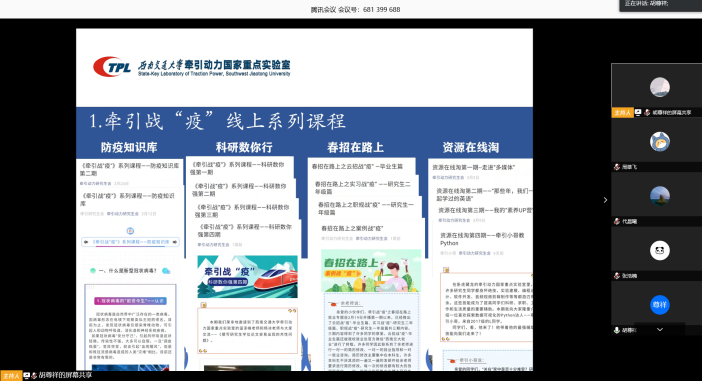Click the screen-share icon next to host badge in sidebar

pyautogui.click(x=638, y=112)
